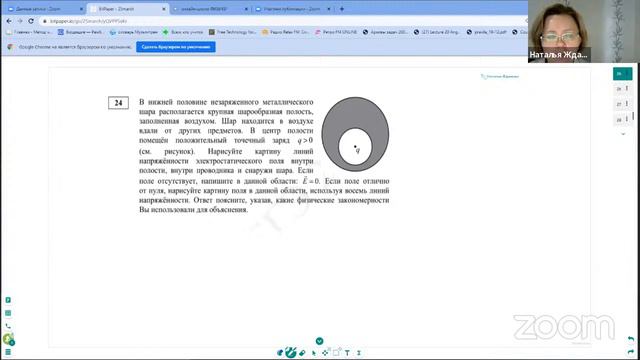Open the Radio Relax FM bookmark

285,32
